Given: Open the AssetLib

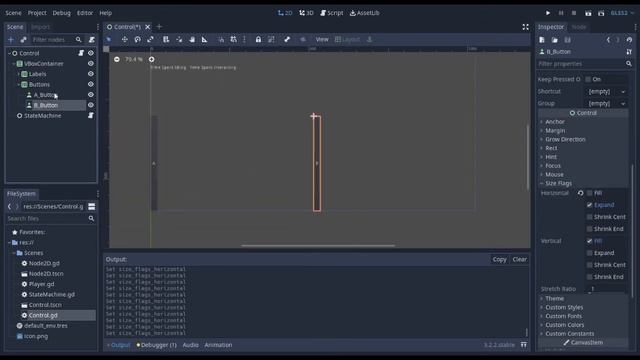Looking at the screenshot, I should [364, 13].
